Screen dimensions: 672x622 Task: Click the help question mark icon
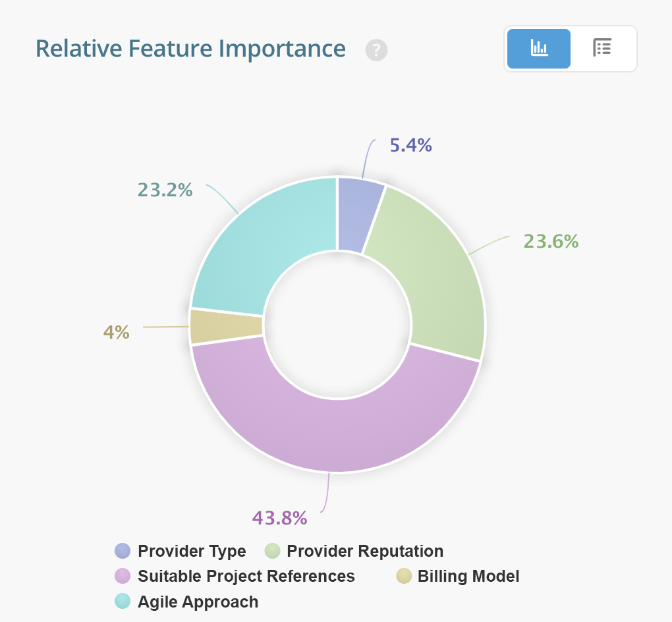[376, 50]
